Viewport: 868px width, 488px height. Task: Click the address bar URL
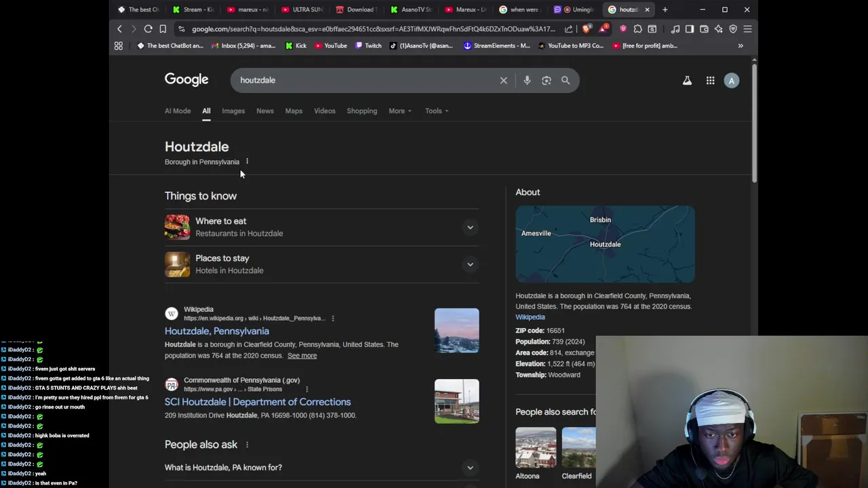coord(373,29)
